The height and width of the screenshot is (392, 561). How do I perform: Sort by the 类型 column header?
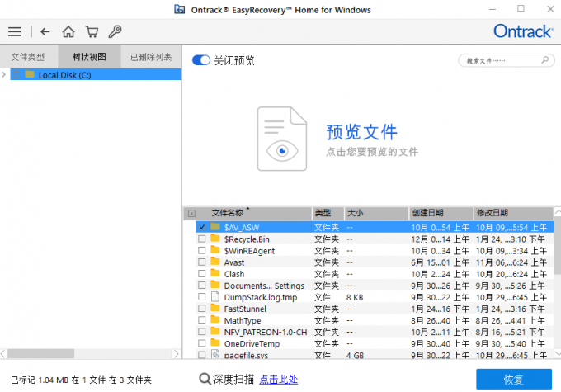pyautogui.click(x=328, y=213)
